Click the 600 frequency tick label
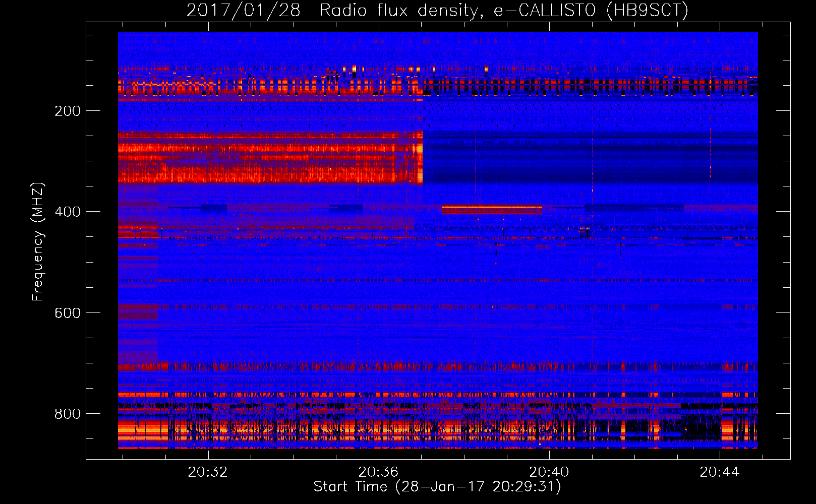This screenshot has height=504, width=816. [x=68, y=313]
